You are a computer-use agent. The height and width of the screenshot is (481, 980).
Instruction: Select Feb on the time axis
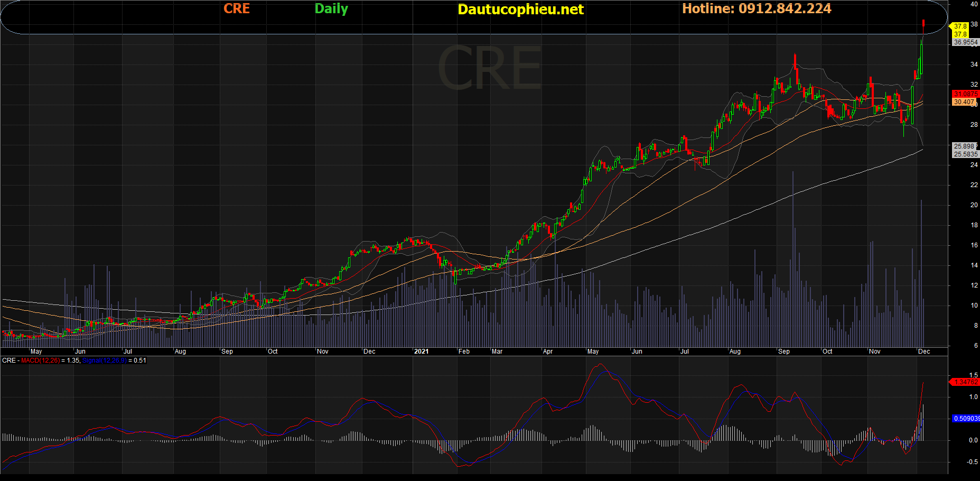coord(464,351)
